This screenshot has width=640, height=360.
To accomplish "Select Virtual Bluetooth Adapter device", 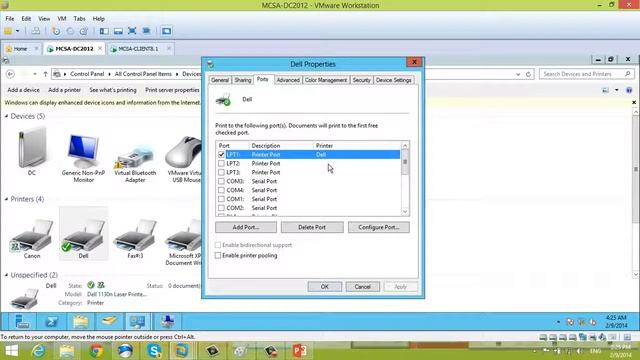I will [135, 158].
